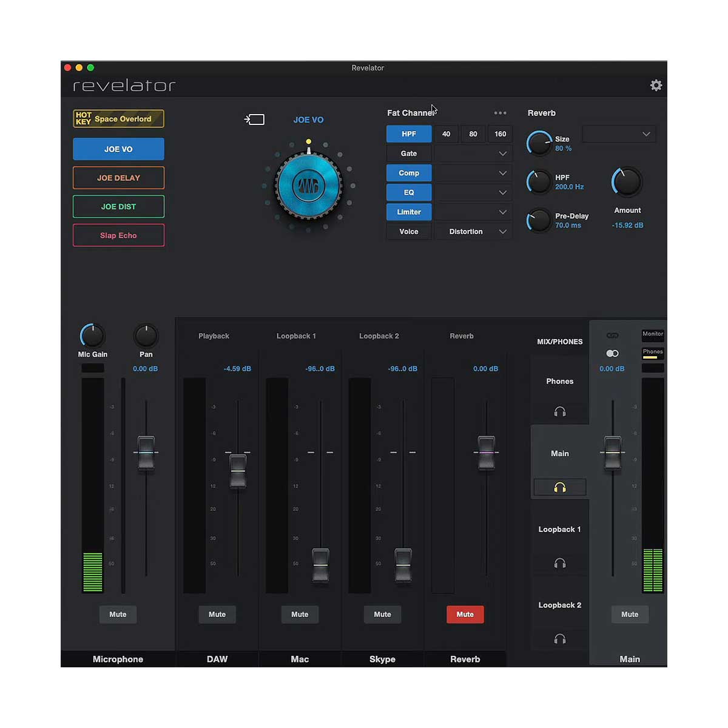Open the Fat Channel three-dot options
Viewport: 728px width, 728px height.
pyautogui.click(x=500, y=113)
